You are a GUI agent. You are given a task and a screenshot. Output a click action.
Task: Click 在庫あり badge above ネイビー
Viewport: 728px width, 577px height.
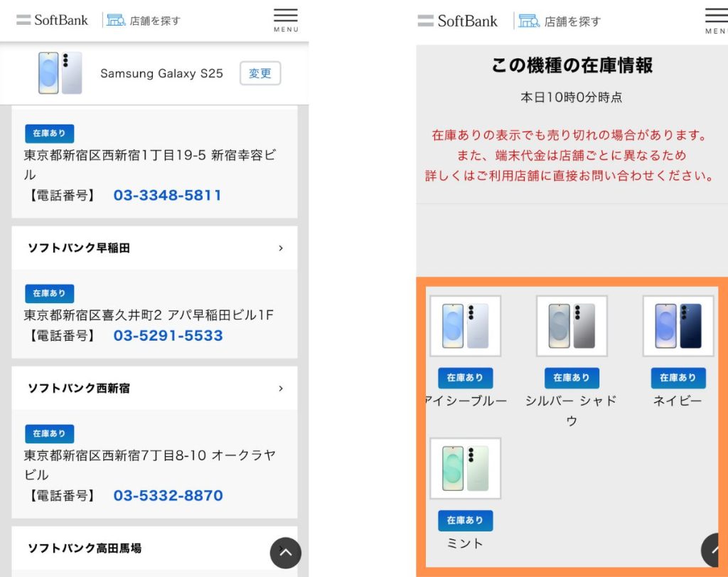pyautogui.click(x=678, y=378)
